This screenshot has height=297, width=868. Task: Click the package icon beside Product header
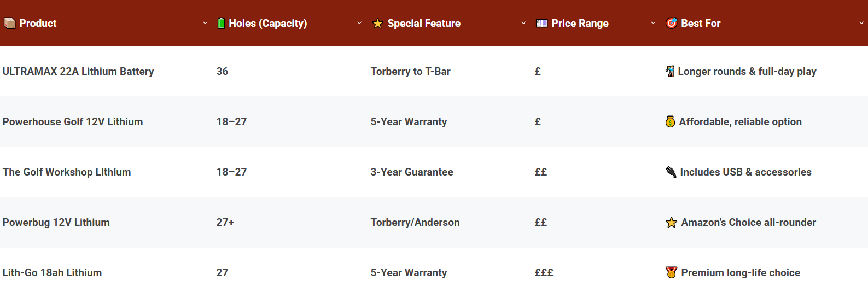point(9,24)
